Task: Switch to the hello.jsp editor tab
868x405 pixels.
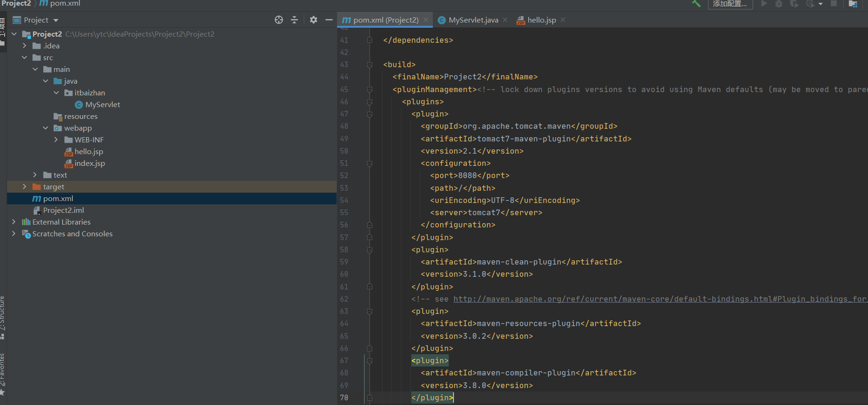Action: click(542, 20)
